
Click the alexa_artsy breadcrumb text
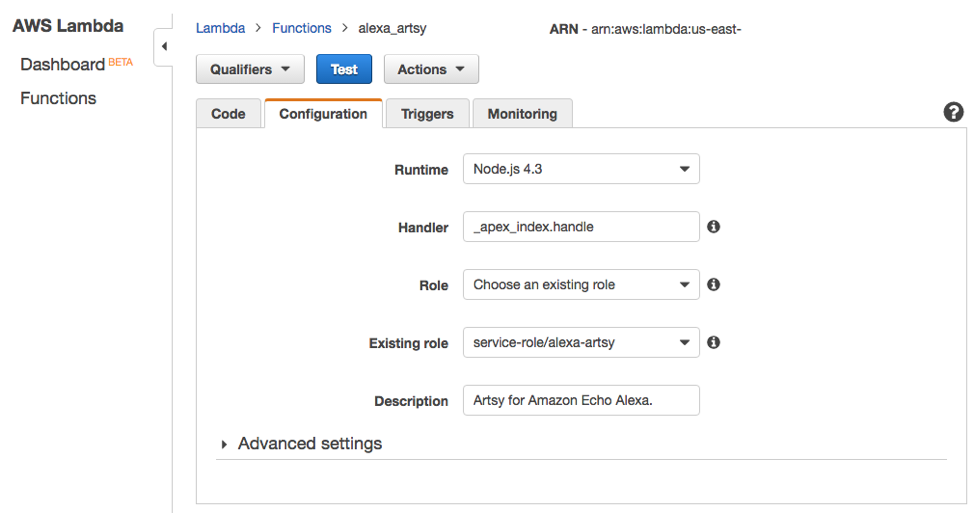pos(392,29)
